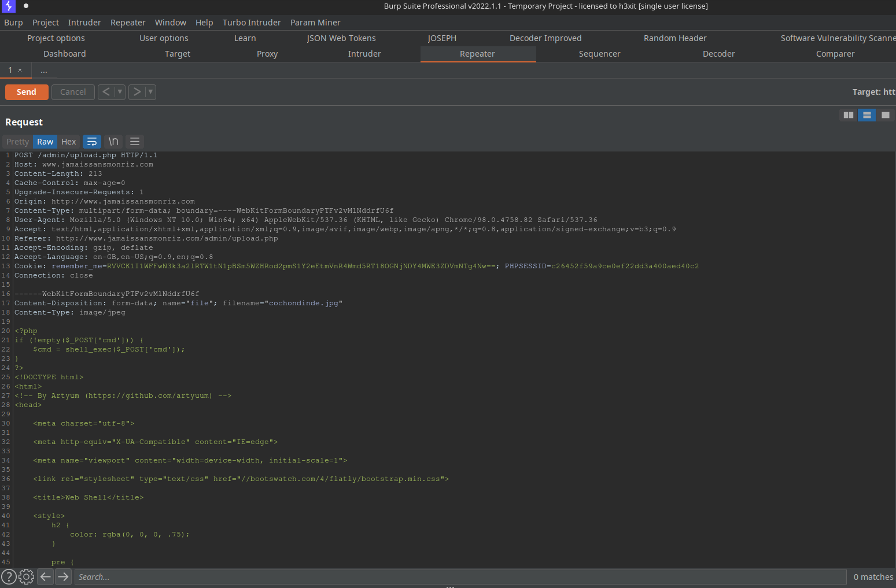Go to next search match arrow
Screen dimensions: 896x588
click(63, 576)
